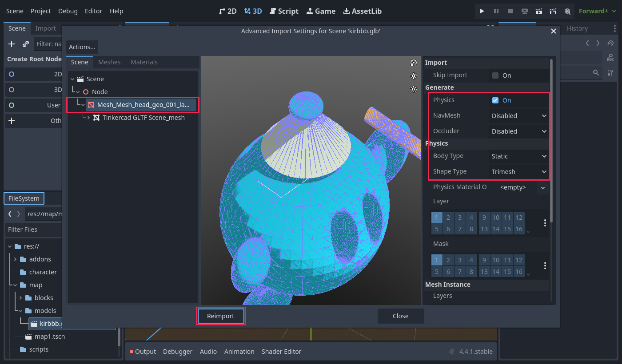Open inspector tools settings icon
This screenshot has height=364, width=622.
(x=610, y=72)
